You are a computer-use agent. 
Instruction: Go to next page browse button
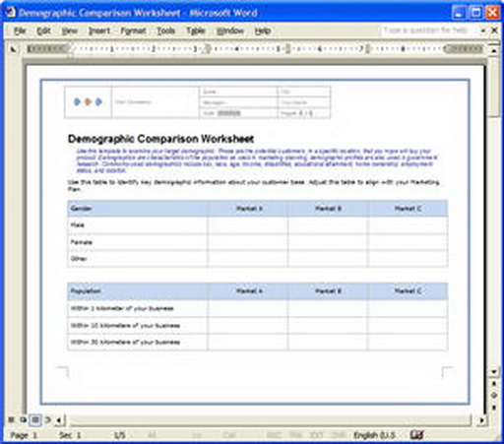pyautogui.click(x=494, y=408)
